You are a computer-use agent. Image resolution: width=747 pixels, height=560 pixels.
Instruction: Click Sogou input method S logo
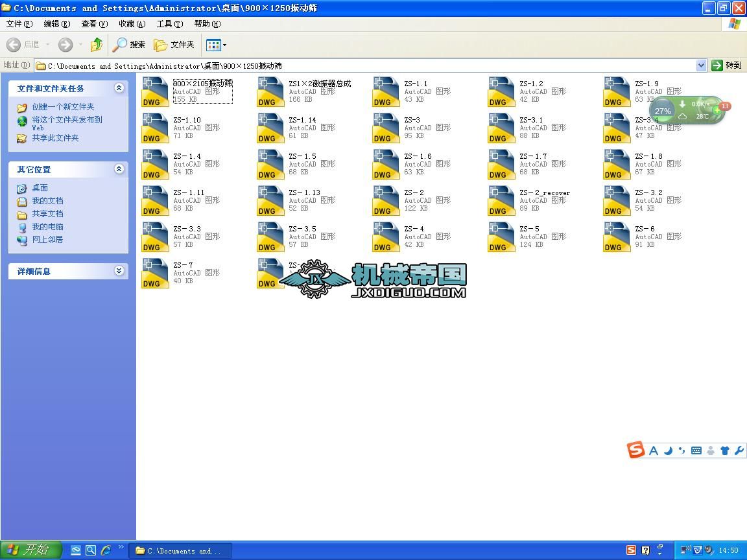click(635, 450)
